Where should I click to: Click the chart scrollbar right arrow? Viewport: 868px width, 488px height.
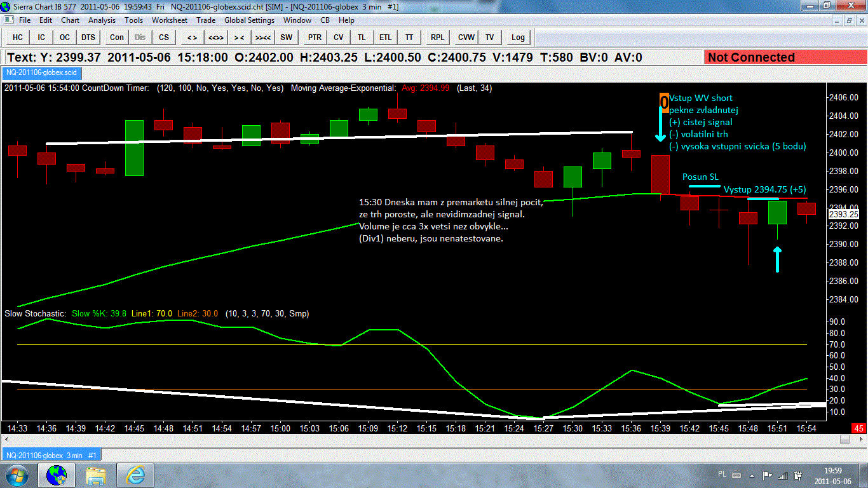coord(862,439)
